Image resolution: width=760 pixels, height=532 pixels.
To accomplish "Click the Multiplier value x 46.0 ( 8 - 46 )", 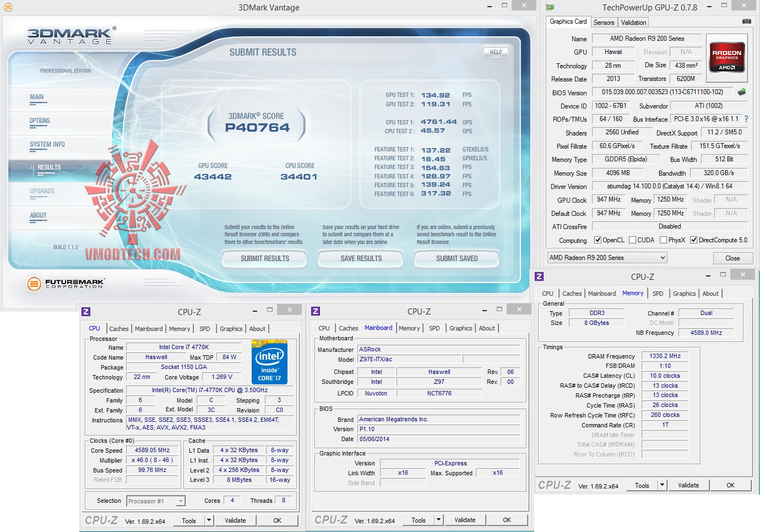I will (152, 460).
